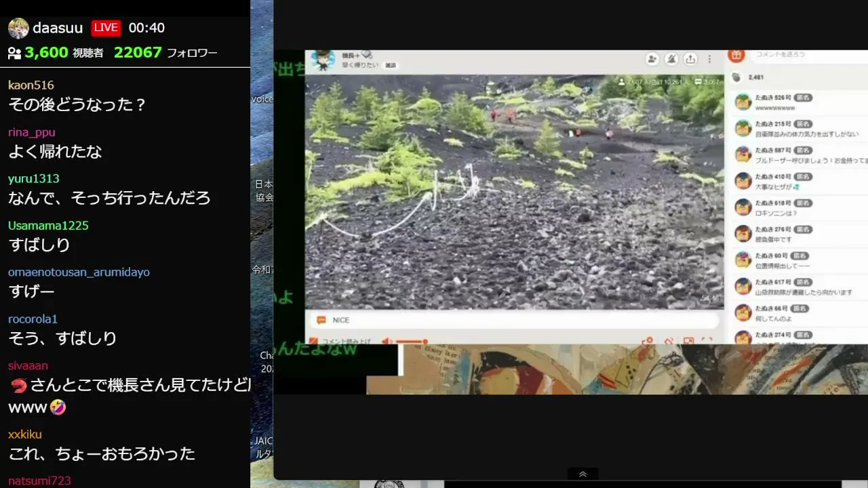Adjust the orange volume slider
The image size is (868, 488).
tap(410, 342)
